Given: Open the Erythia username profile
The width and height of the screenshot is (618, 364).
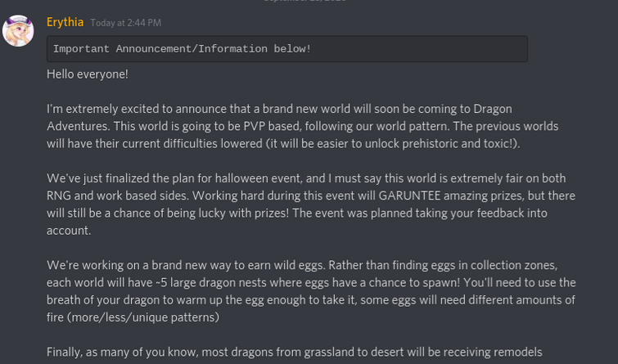Looking at the screenshot, I should (65, 22).
